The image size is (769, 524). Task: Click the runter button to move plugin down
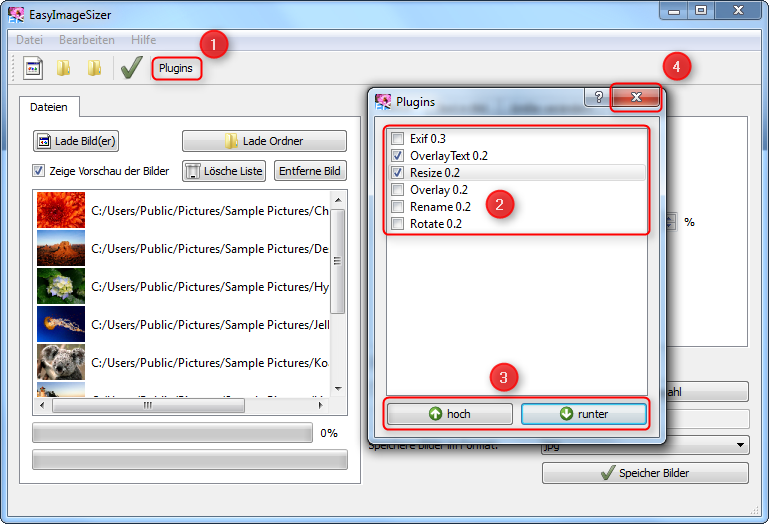click(x=584, y=414)
